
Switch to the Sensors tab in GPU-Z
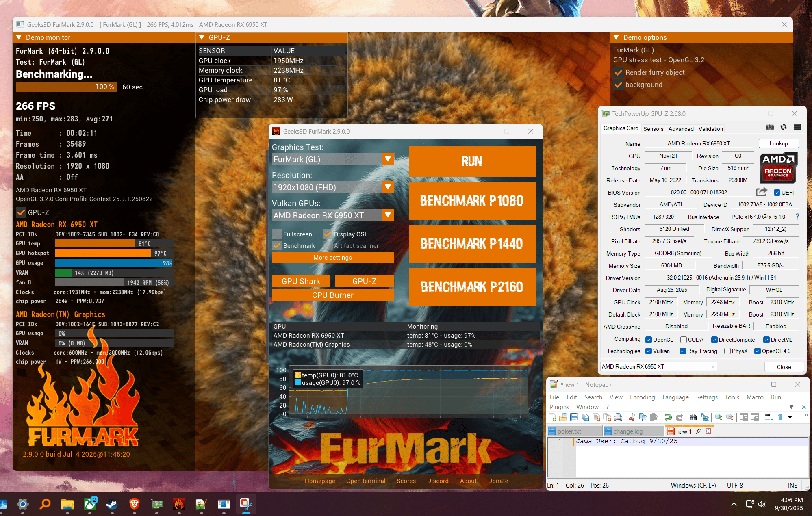(653, 129)
